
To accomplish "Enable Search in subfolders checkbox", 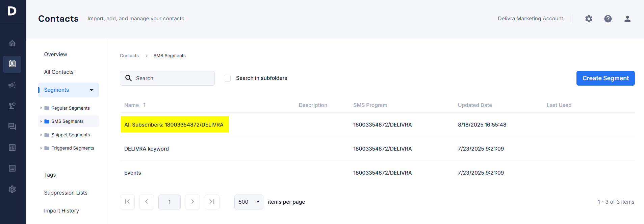I will (227, 78).
